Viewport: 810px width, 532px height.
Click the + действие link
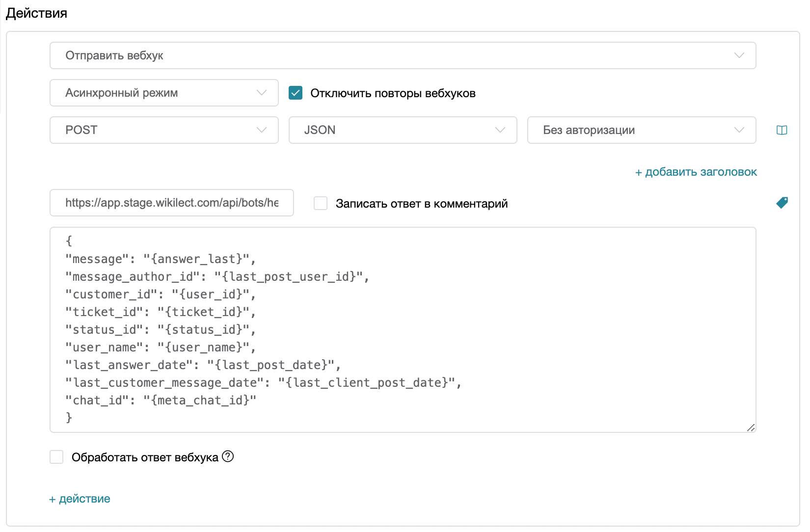[x=80, y=499]
